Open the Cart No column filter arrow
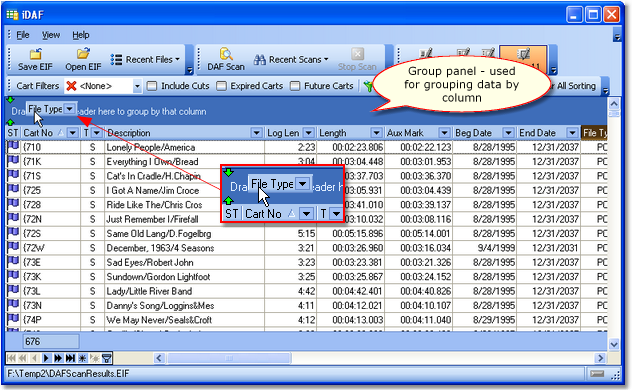Screen dimensions: 632x392 coord(73,133)
